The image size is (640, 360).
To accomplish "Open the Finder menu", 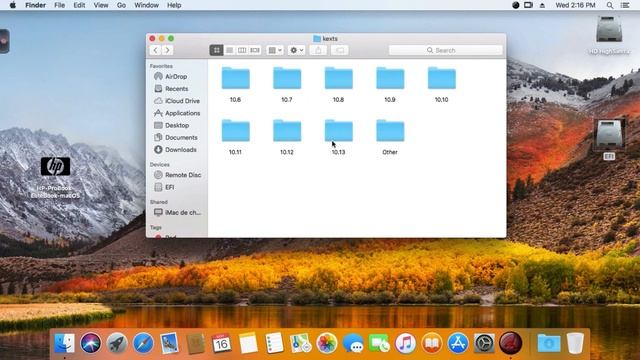I will click(36, 5).
